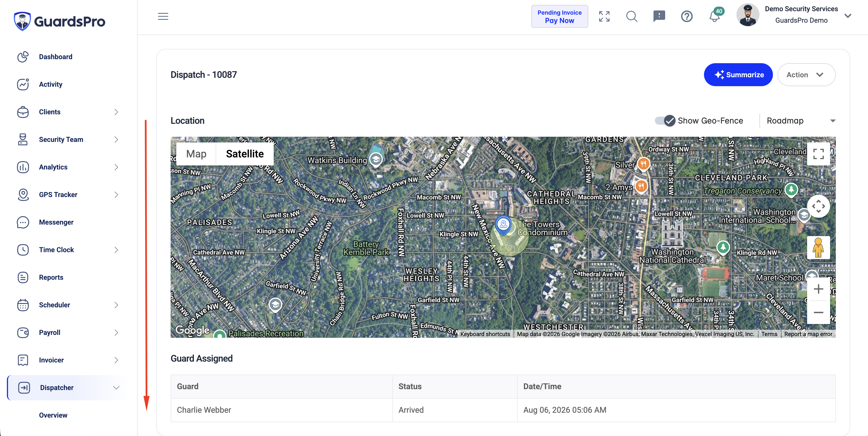The height and width of the screenshot is (436, 868).
Task: Open the Dispatcher Overview submenu item
Action: click(x=53, y=415)
